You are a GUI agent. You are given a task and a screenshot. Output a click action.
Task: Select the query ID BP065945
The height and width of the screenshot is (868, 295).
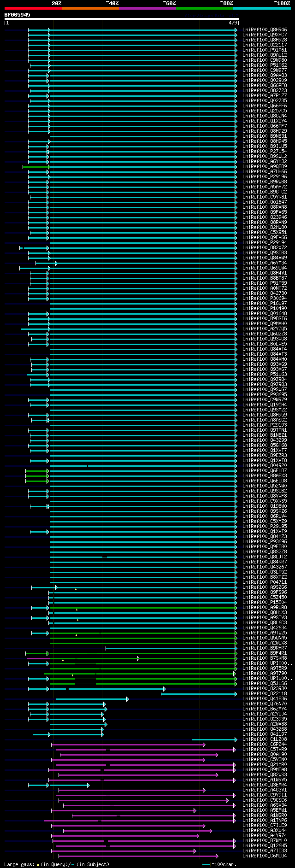(18, 15)
